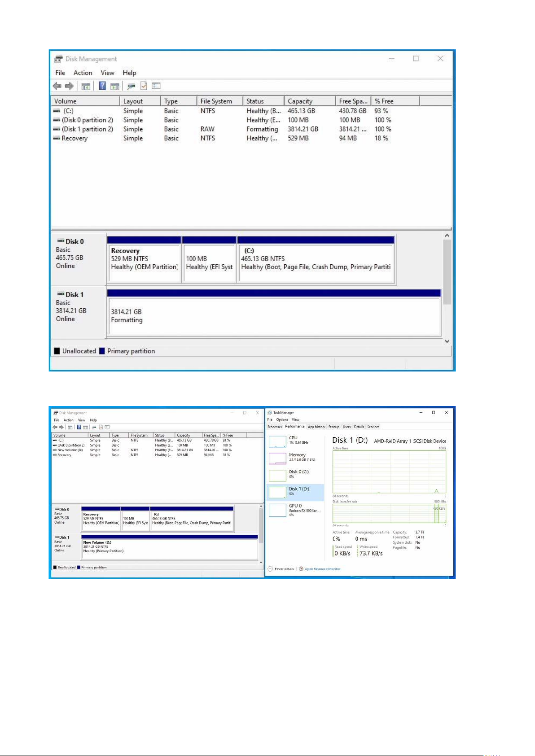Click scroll-down arrow of large window's disk pane

pyautogui.click(x=447, y=341)
